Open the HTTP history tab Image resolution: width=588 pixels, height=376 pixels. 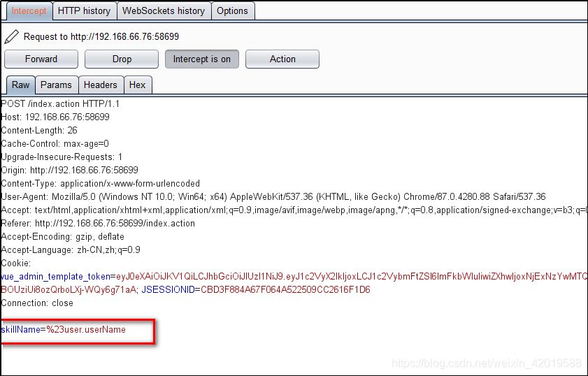coord(85,11)
